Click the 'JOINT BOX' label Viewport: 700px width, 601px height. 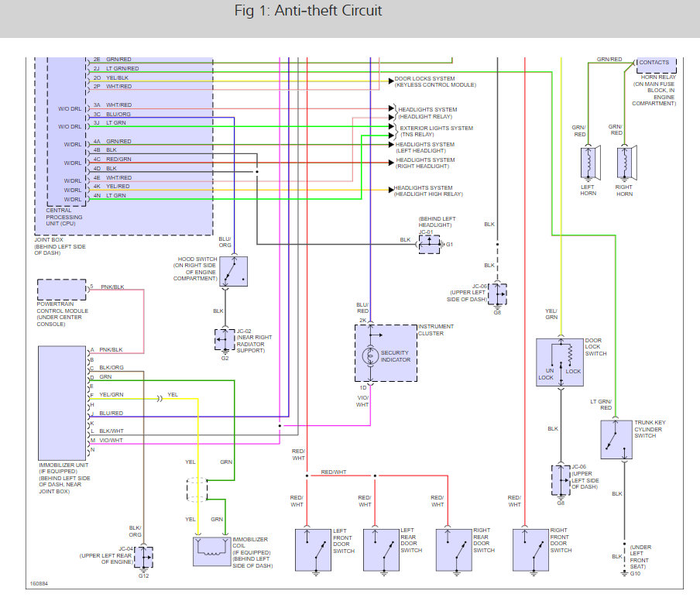pyautogui.click(x=49, y=240)
